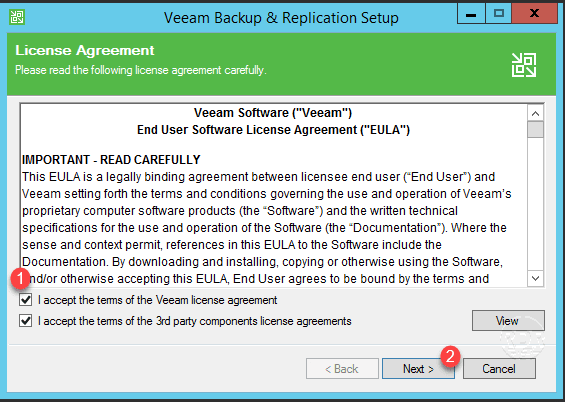Click the '3rd party components license agreements' label text
Viewport: 565px width, 402px height.
[254, 321]
